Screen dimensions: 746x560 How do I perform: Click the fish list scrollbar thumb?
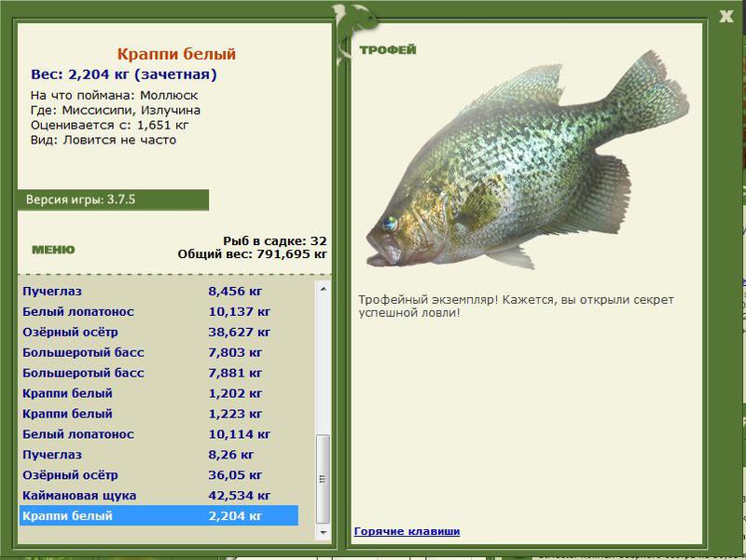click(x=323, y=479)
